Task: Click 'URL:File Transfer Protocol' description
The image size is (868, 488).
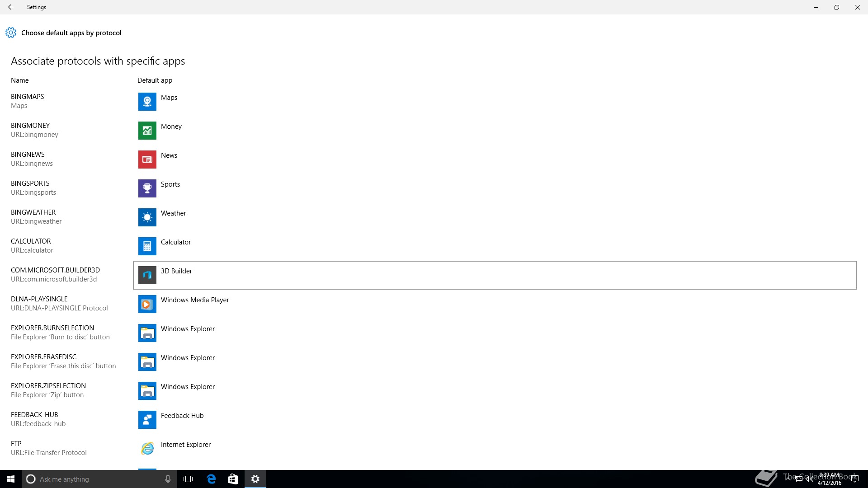Action: (49, 453)
